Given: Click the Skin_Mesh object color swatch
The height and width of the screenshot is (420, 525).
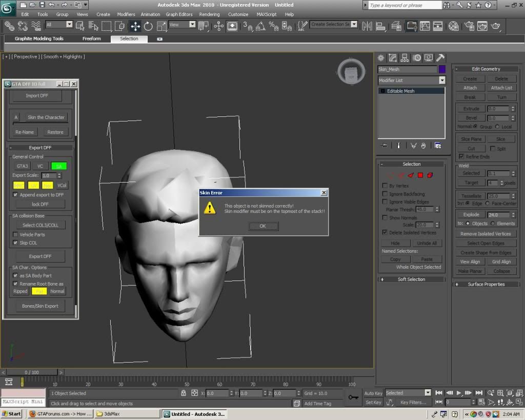Looking at the screenshot, I should tap(442, 69).
